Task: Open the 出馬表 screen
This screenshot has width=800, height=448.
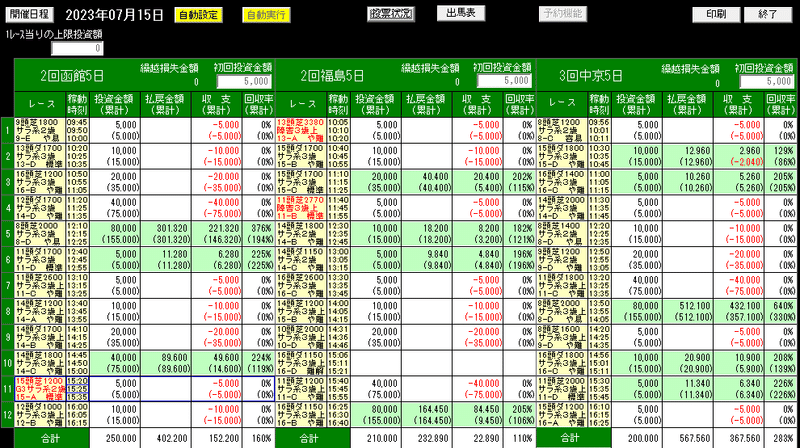Action: (461, 13)
